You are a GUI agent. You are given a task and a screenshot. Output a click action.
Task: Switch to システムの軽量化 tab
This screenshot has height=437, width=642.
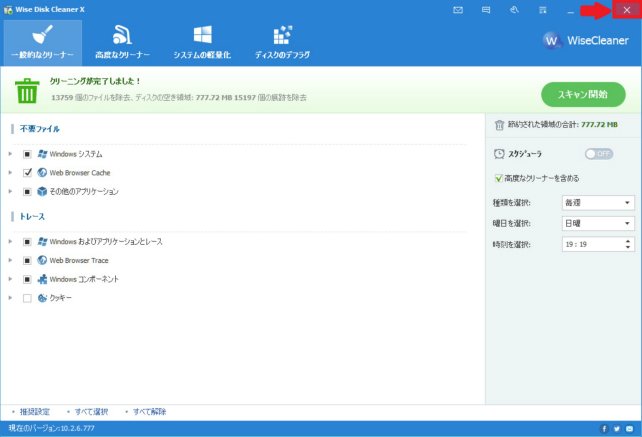click(202, 43)
